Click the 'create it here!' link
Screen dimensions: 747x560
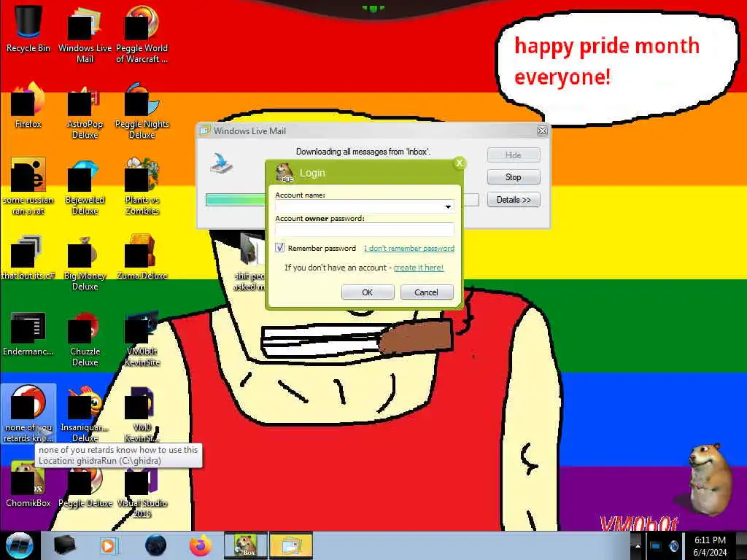[x=418, y=268]
